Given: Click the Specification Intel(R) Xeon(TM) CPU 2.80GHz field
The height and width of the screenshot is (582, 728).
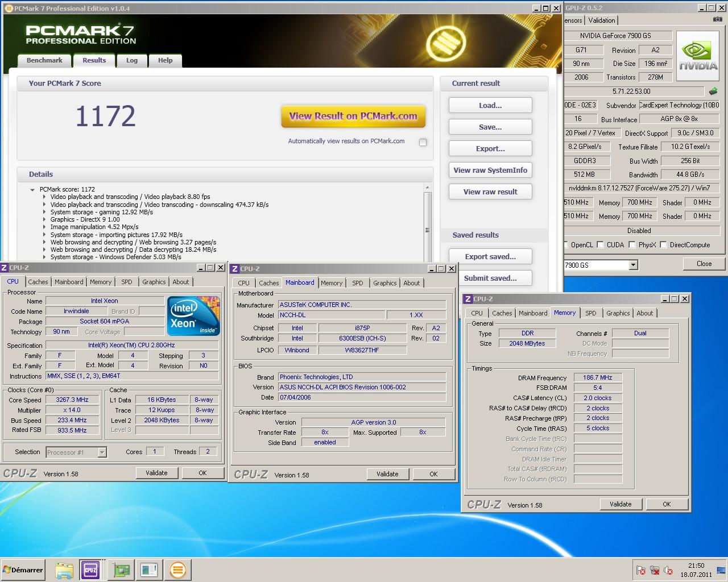Looking at the screenshot, I should pos(132,346).
